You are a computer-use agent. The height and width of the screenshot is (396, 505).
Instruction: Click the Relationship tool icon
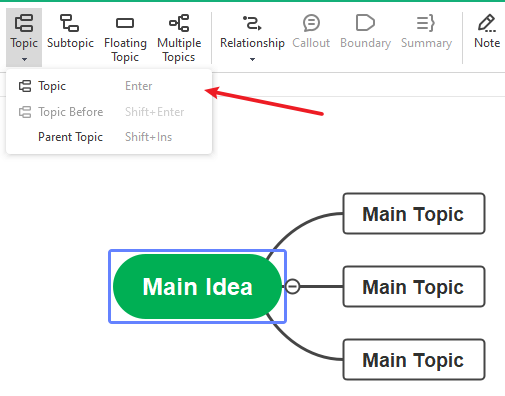[x=252, y=23]
